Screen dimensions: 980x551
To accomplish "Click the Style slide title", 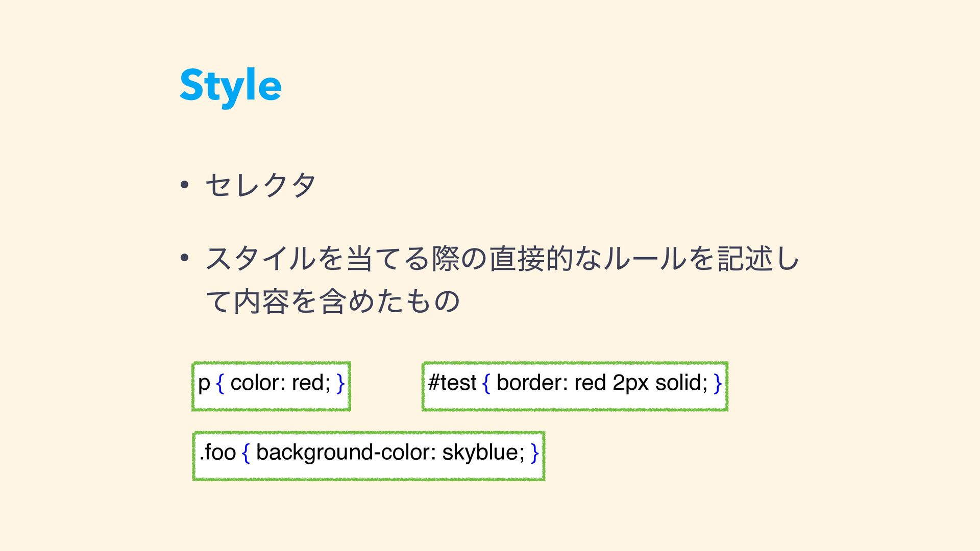I will [230, 87].
